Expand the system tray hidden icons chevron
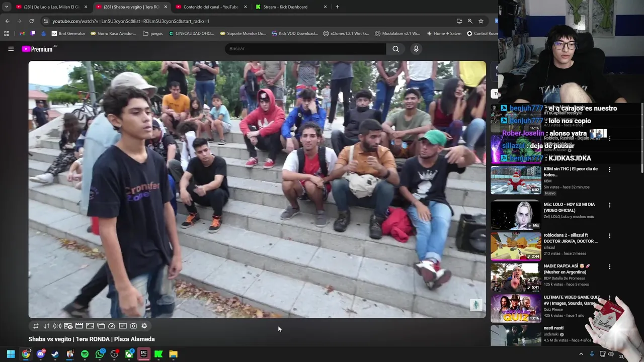644x362 pixels. (x=581, y=354)
